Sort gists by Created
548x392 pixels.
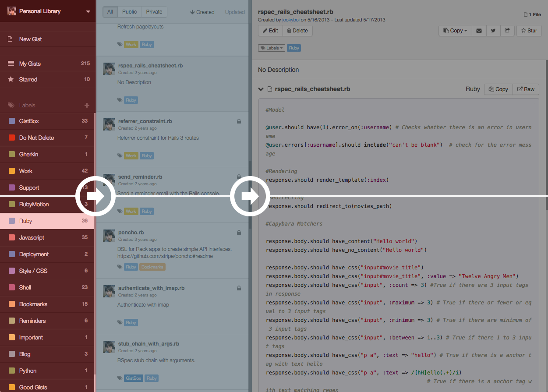tap(202, 12)
